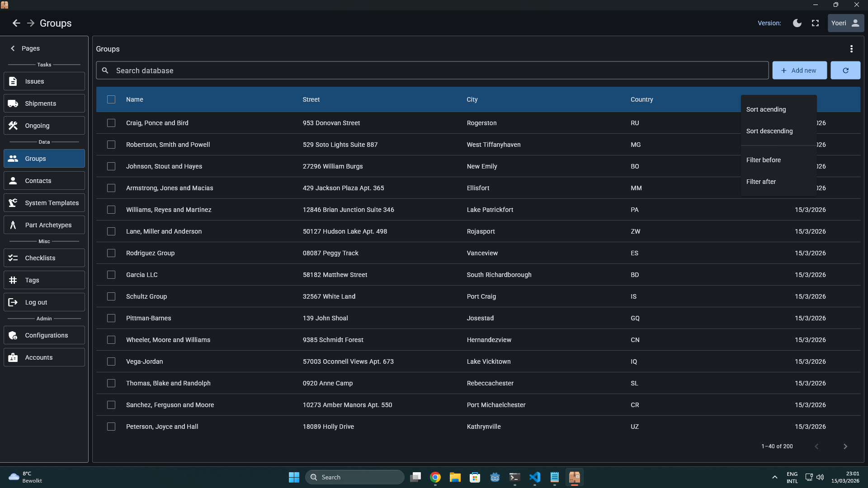
Task: Check the Garcia LLC row checkbox
Action: (111, 275)
